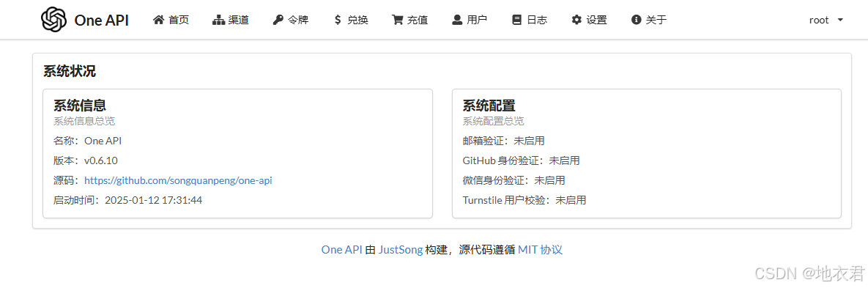
Task: Click the gear icon beside 设置
Action: [x=576, y=20]
